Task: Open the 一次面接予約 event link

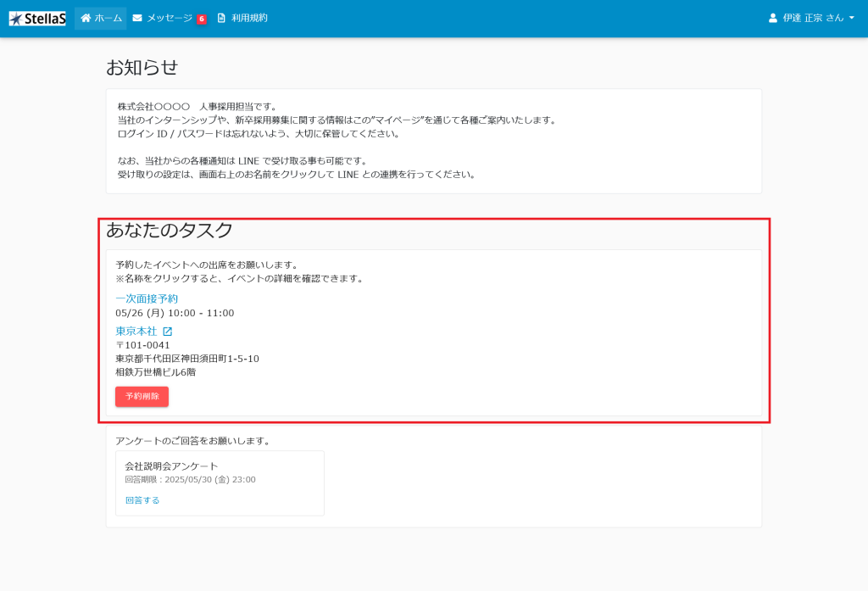Action: [x=147, y=298]
